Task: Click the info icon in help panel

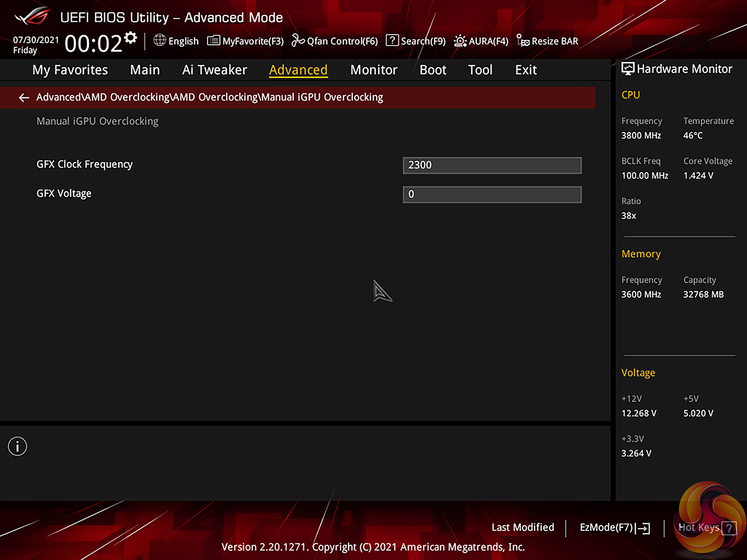Action: [18, 446]
